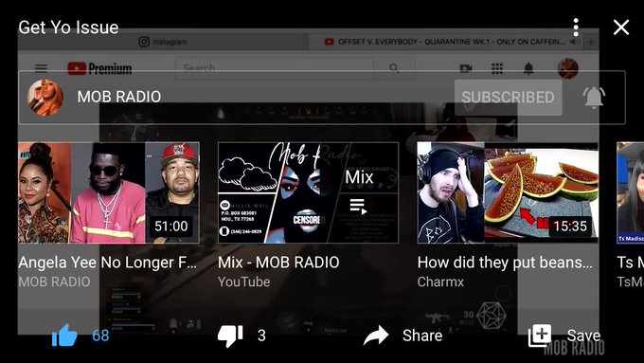Screen dimensions: 644x363
Task: Click the title 'Angela Yee No Longer F...'
Action: coord(108,263)
